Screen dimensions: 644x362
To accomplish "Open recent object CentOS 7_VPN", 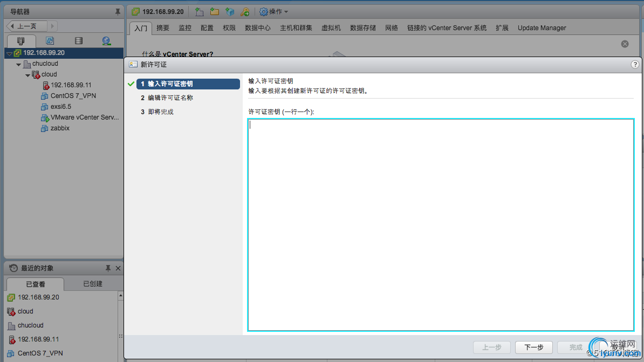I will pos(40,353).
